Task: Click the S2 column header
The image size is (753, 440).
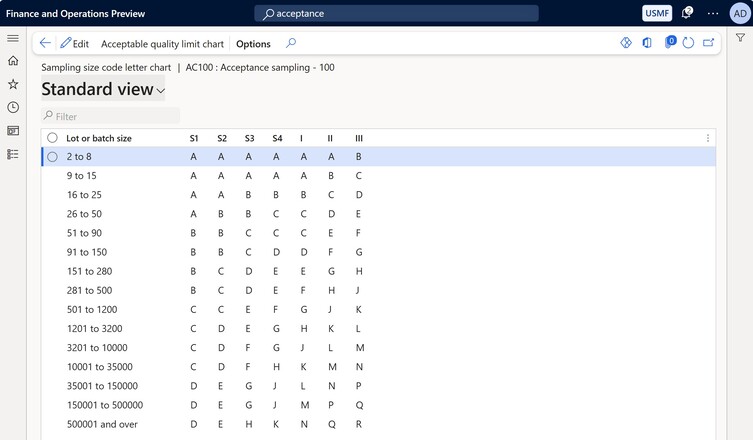Action: tap(222, 138)
